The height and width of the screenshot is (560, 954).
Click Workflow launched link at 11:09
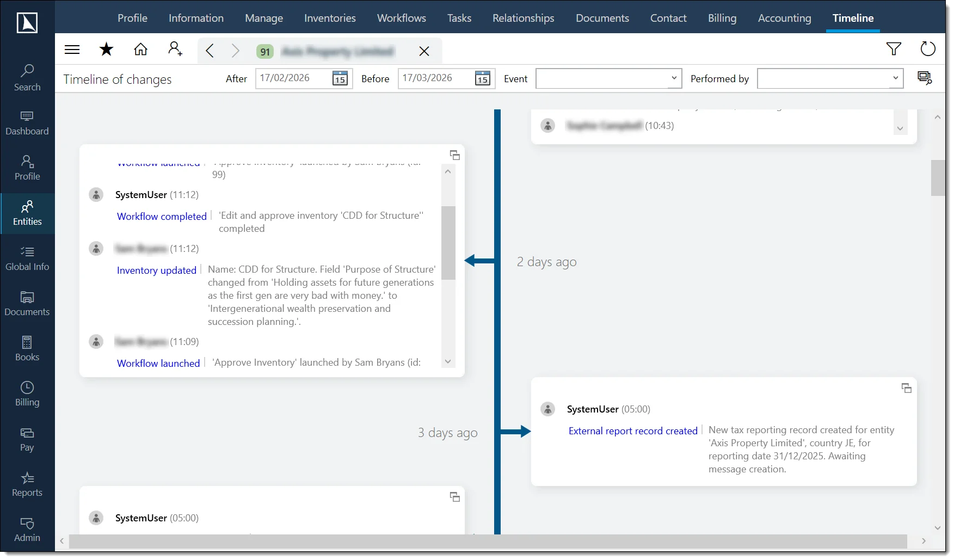coord(158,363)
